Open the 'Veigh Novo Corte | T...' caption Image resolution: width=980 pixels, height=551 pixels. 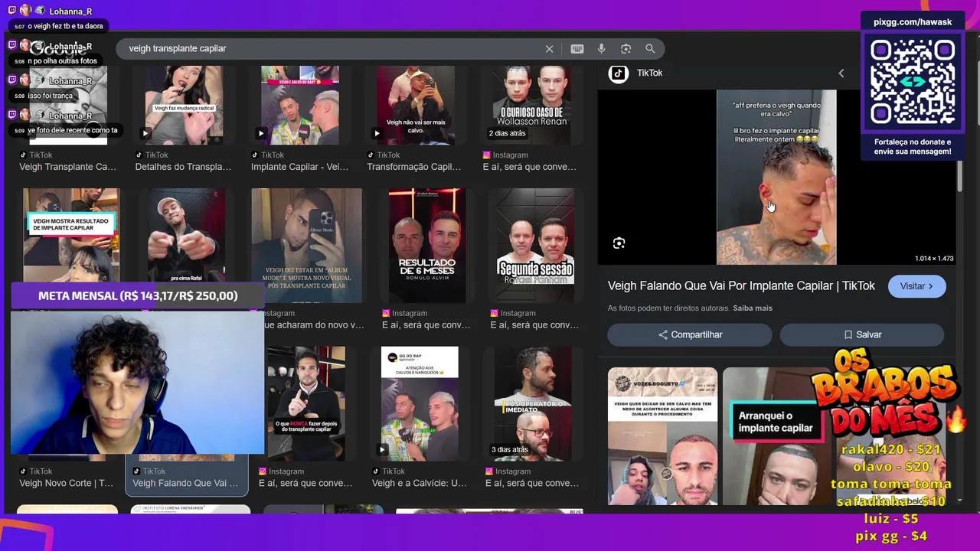coord(66,483)
